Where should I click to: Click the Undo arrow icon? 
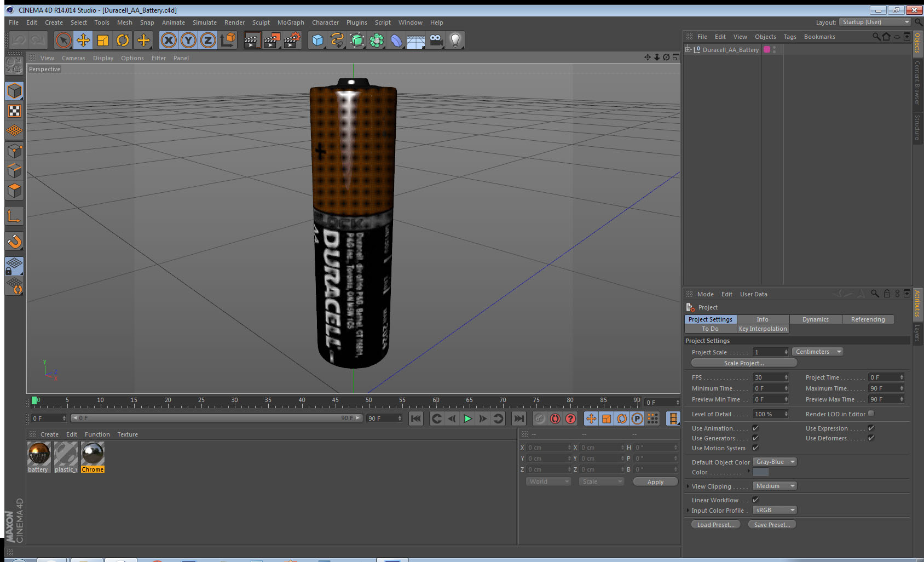tap(19, 40)
